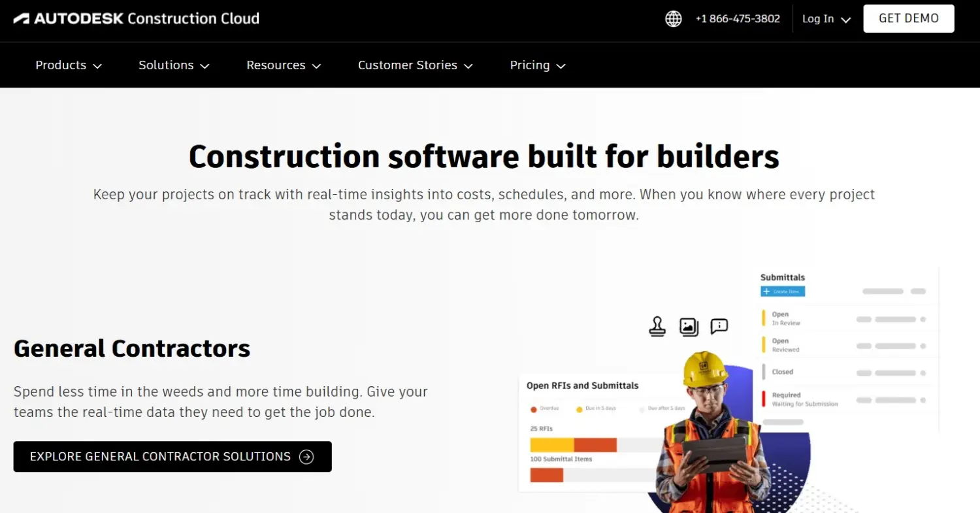The height and width of the screenshot is (513, 980).
Task: Select the Closed submittal row
Action: click(844, 372)
